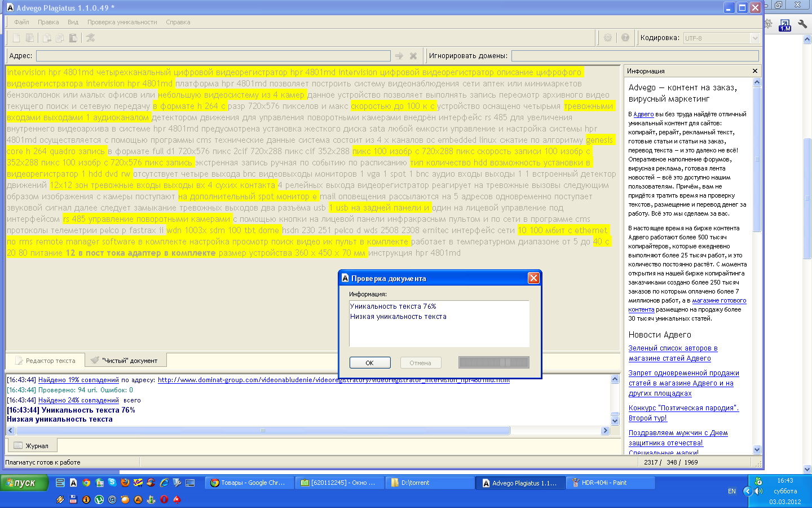Click the floppy disk icon in quick launch
Screen dimensions: 812x508
point(73,500)
